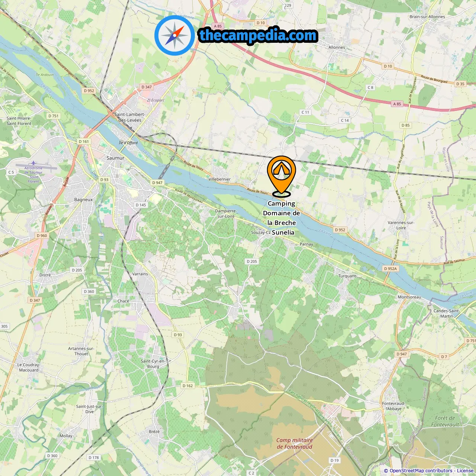
Task: Click the Allonnes town label
Action: (x=337, y=47)
